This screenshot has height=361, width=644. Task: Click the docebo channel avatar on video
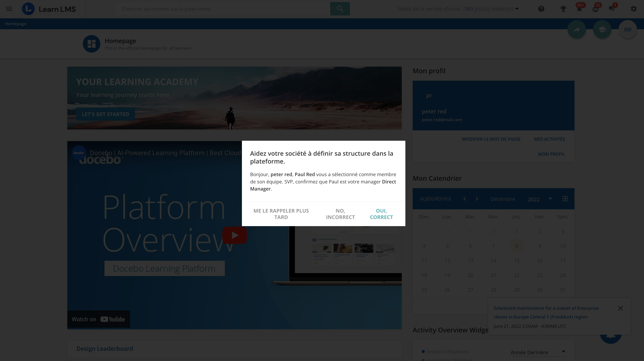[x=79, y=153]
